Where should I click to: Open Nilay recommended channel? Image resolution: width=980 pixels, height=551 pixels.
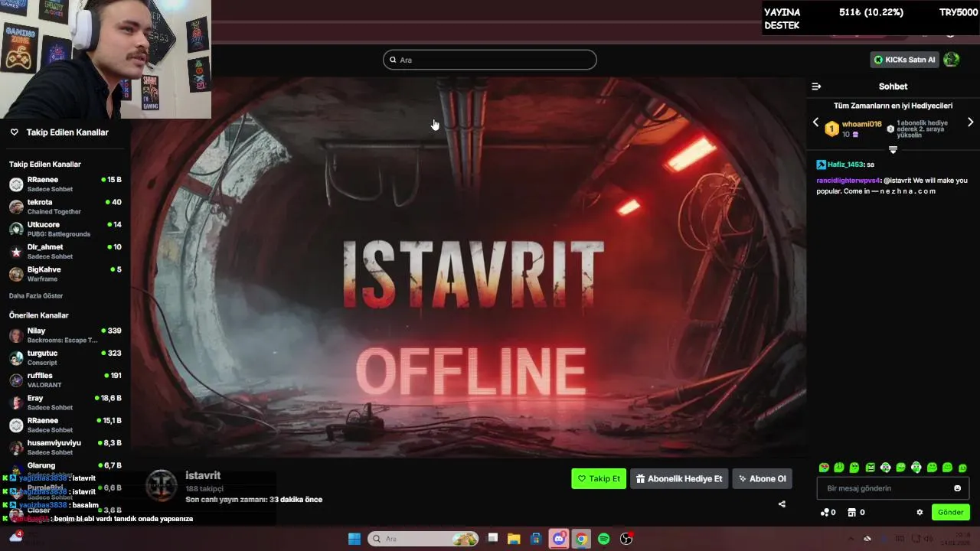65,335
